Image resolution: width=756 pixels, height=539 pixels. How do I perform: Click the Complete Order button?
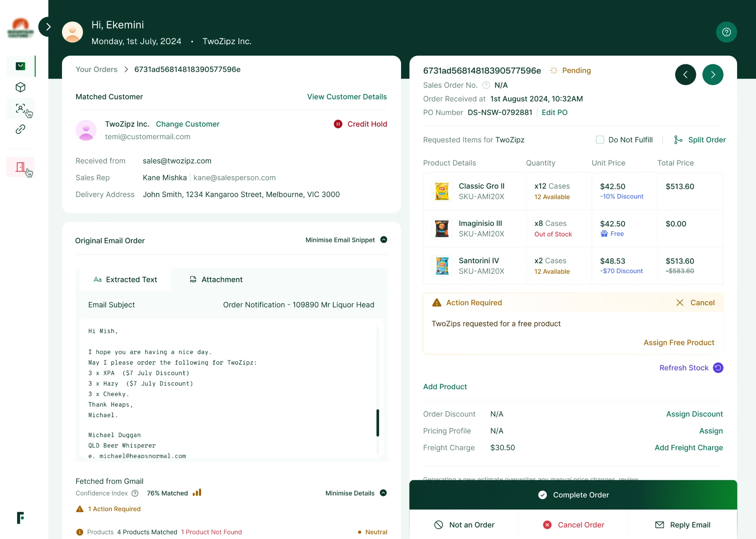click(573, 495)
